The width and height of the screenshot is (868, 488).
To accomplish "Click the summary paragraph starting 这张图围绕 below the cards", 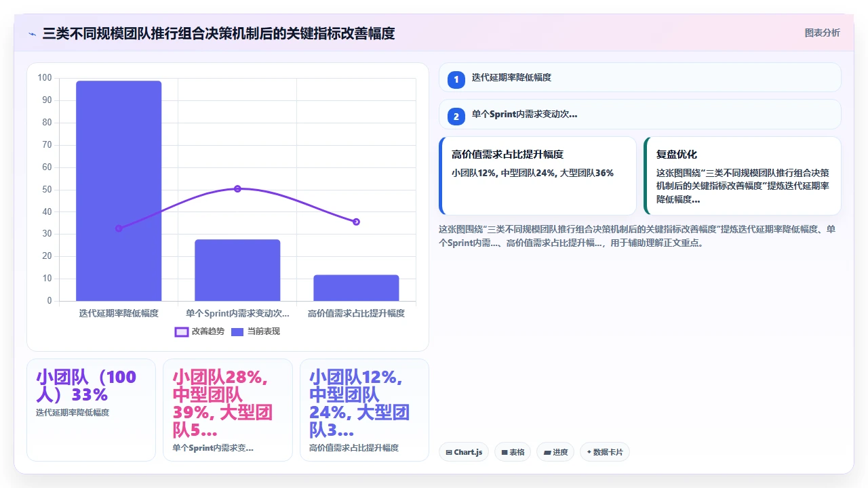I will (x=637, y=236).
